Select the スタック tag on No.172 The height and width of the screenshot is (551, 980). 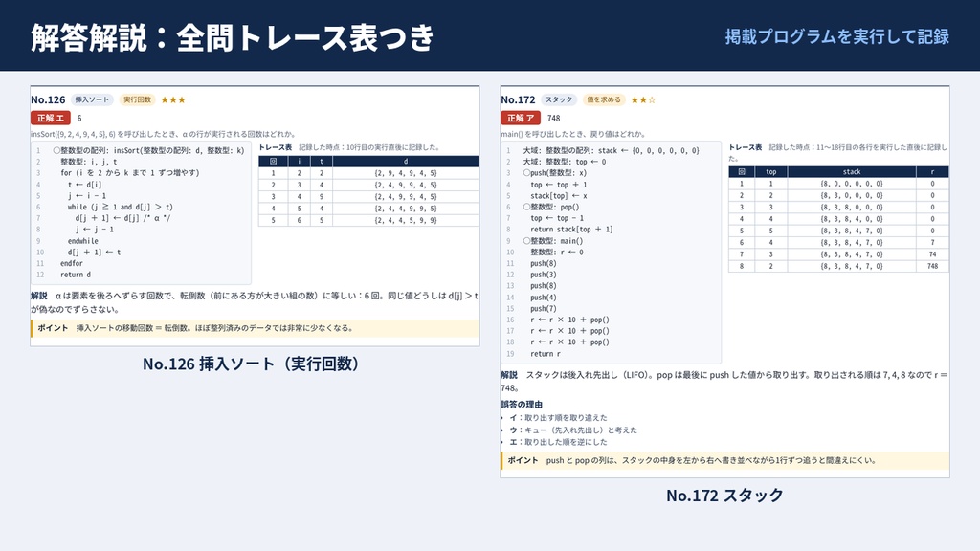click(559, 99)
